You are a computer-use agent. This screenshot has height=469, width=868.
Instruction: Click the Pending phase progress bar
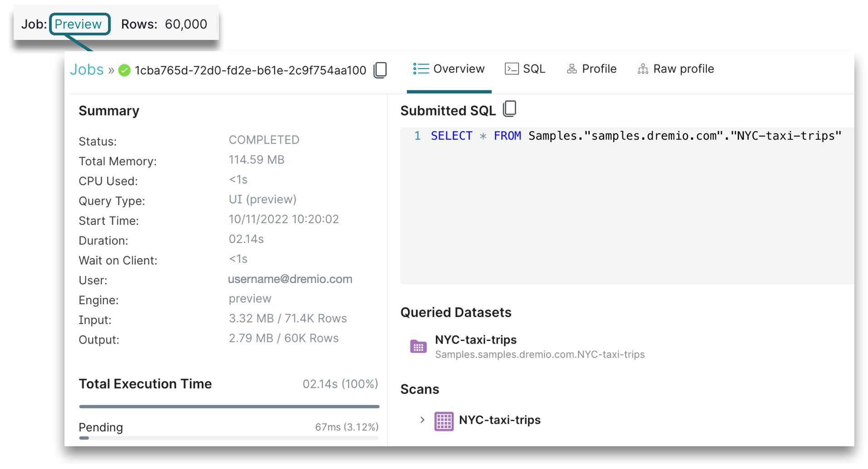229,438
